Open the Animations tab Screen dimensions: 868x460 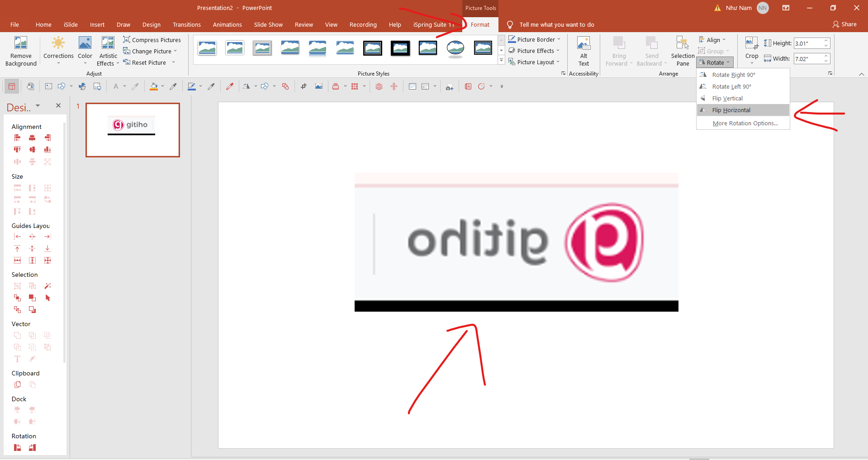click(x=227, y=24)
